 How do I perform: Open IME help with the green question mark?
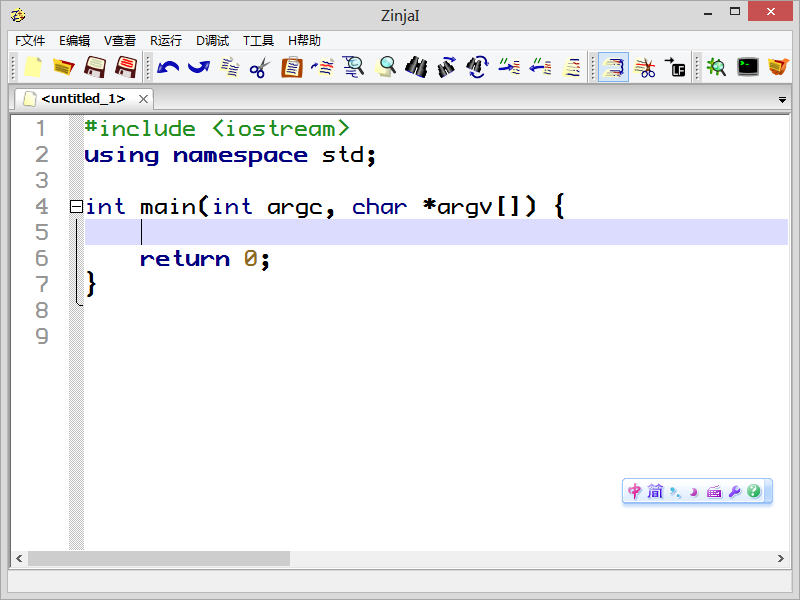[x=754, y=491]
